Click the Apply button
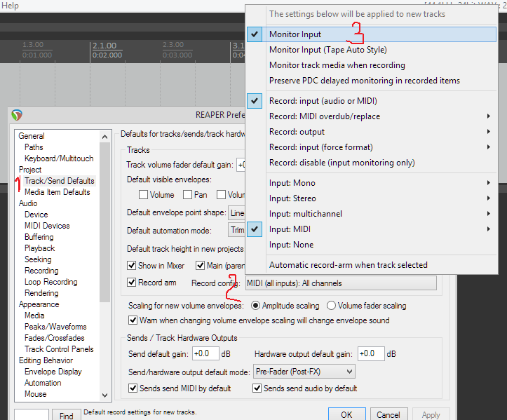The image size is (507, 420). click(x=431, y=414)
